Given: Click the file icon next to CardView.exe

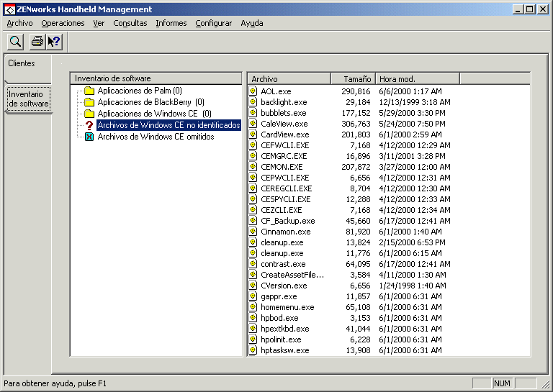Looking at the screenshot, I should (253, 135).
